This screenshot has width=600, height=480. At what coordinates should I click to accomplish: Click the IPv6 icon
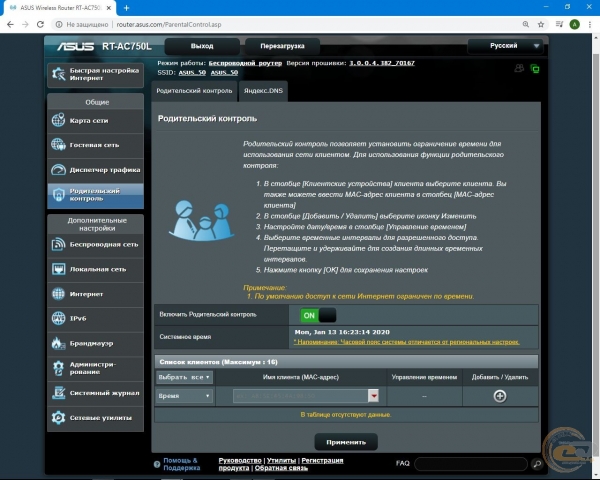coord(59,318)
